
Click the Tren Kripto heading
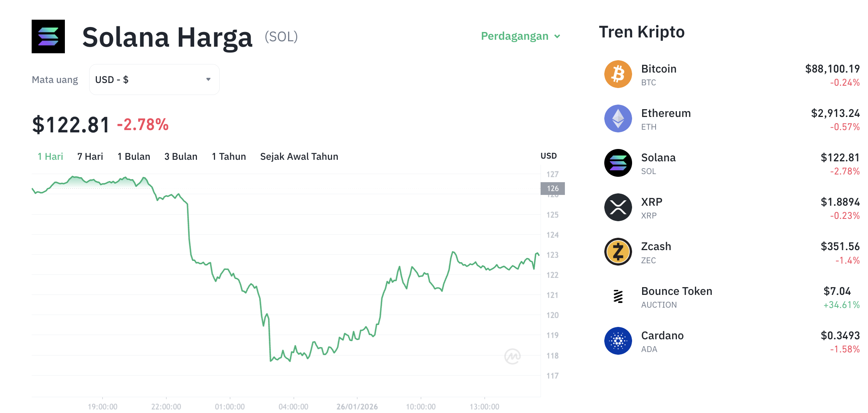click(x=642, y=32)
